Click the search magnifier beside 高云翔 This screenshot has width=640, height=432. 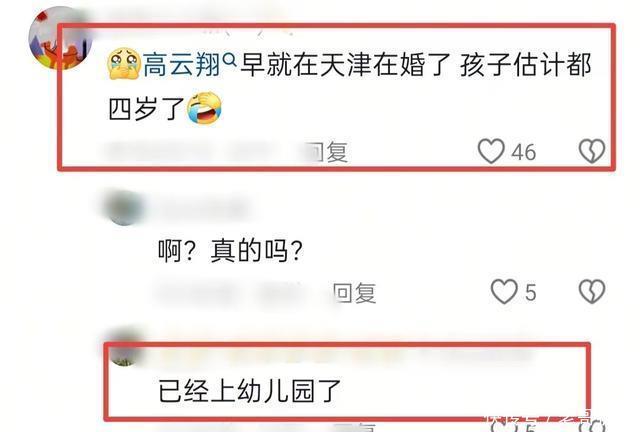coord(230,61)
